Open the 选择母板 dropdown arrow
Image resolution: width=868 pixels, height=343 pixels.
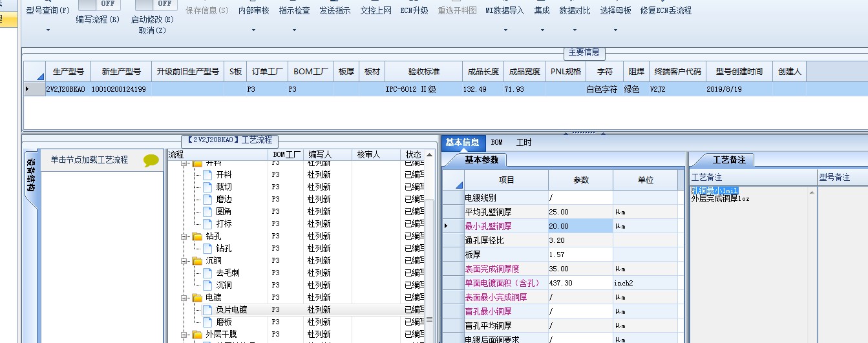point(615,30)
